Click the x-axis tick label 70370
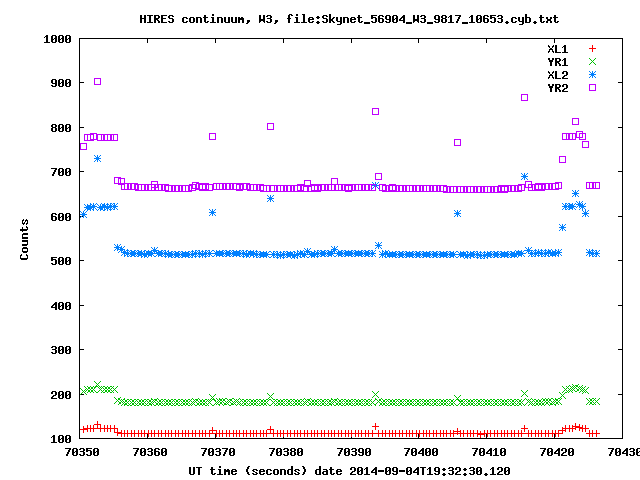This screenshot has width=640, height=480. click(x=218, y=452)
